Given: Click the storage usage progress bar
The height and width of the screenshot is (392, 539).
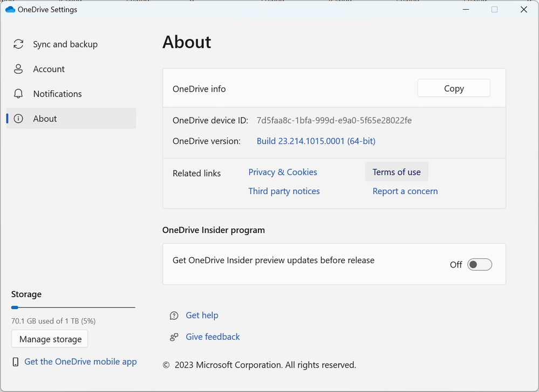Looking at the screenshot, I should tap(73, 307).
